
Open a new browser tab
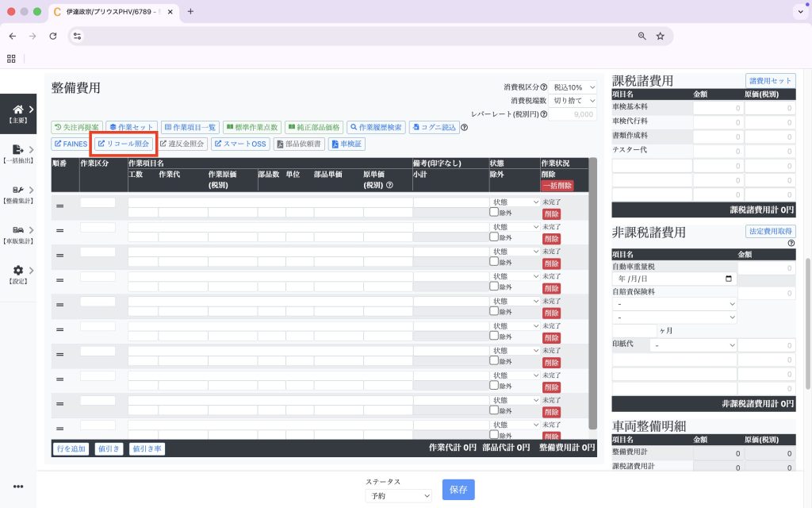pos(190,11)
